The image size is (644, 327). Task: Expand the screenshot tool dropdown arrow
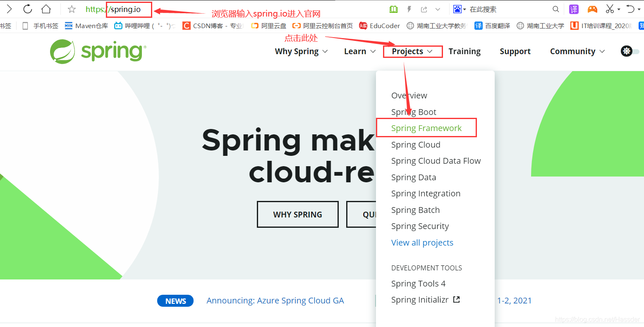619,9
